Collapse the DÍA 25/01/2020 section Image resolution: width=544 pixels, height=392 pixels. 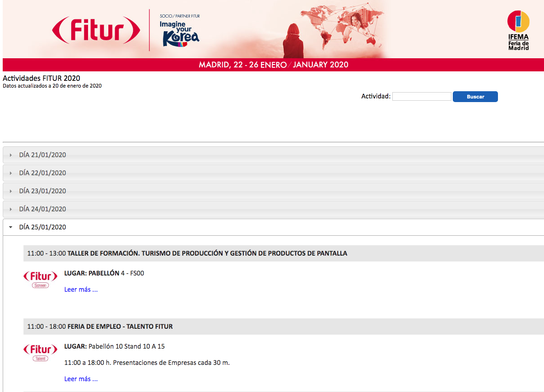point(273,227)
